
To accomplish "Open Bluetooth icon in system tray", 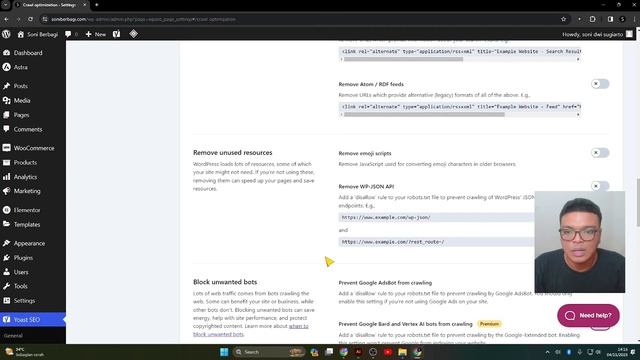I will (569, 352).
